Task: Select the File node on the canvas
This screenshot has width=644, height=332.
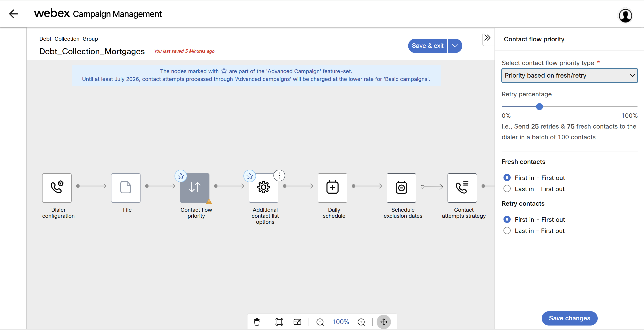Action: click(x=126, y=188)
